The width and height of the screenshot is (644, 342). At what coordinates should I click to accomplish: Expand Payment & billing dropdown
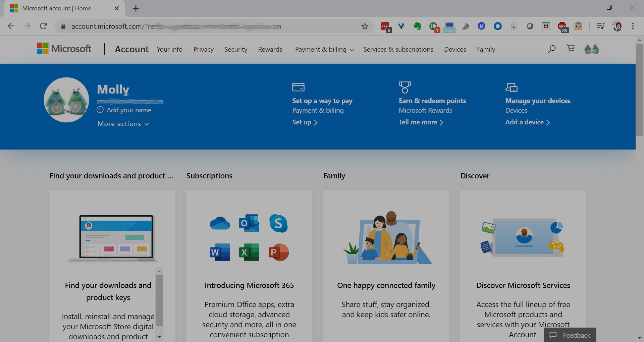324,49
